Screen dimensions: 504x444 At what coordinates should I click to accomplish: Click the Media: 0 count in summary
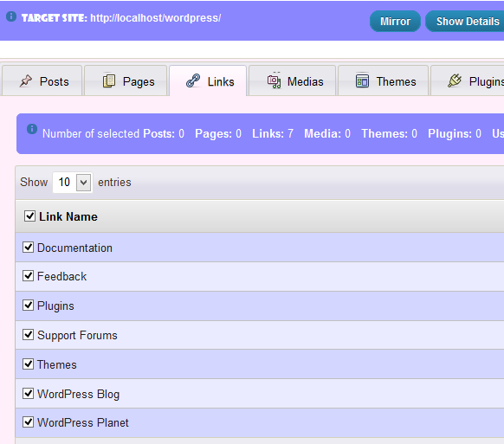point(327,133)
